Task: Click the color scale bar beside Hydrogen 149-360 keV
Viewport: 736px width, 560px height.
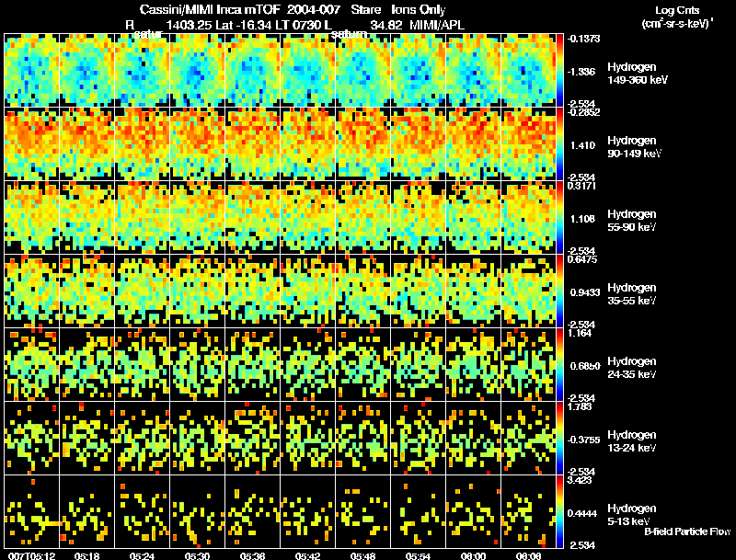Action: (x=559, y=71)
